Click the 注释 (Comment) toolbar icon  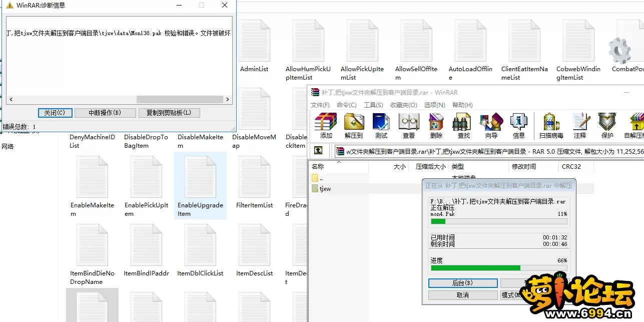coord(580,125)
